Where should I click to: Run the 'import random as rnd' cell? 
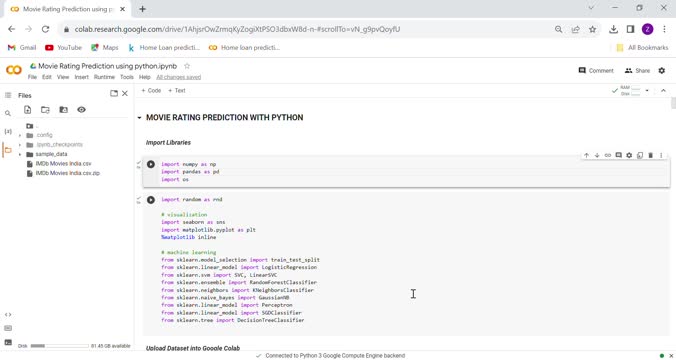(x=151, y=200)
